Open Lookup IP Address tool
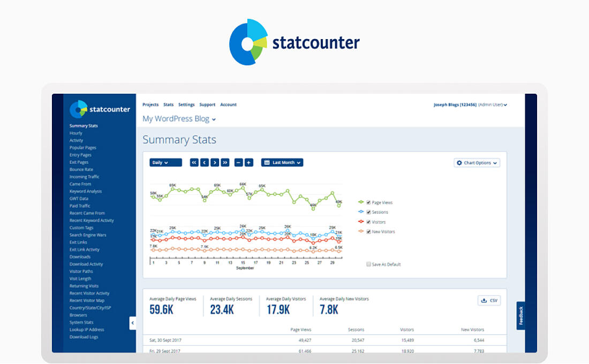This screenshot has width=589, height=364. click(x=86, y=330)
